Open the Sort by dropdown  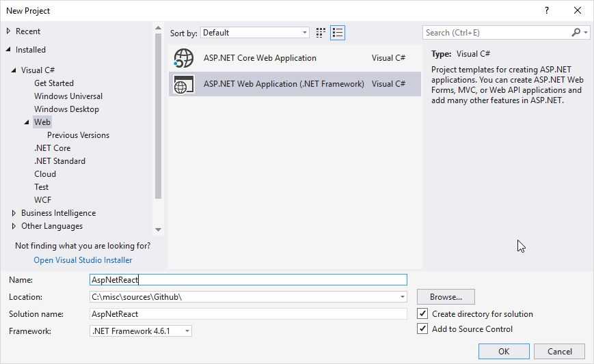point(255,33)
